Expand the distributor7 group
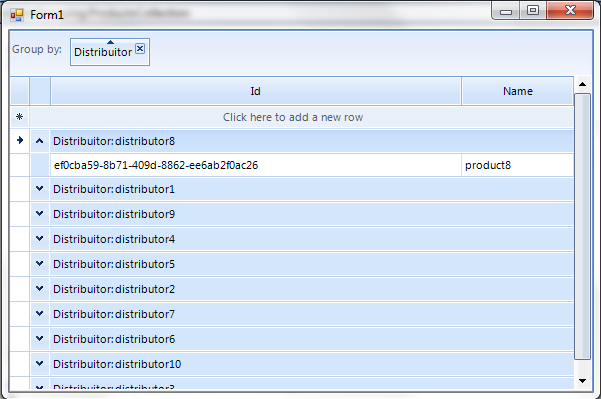601x399 pixels. (39, 314)
